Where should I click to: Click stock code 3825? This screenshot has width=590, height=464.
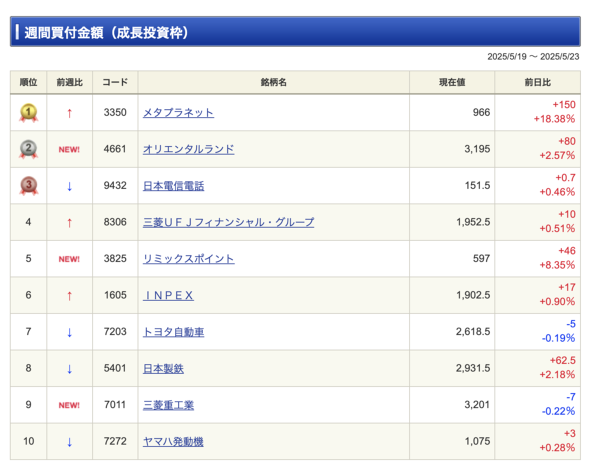pos(115,258)
